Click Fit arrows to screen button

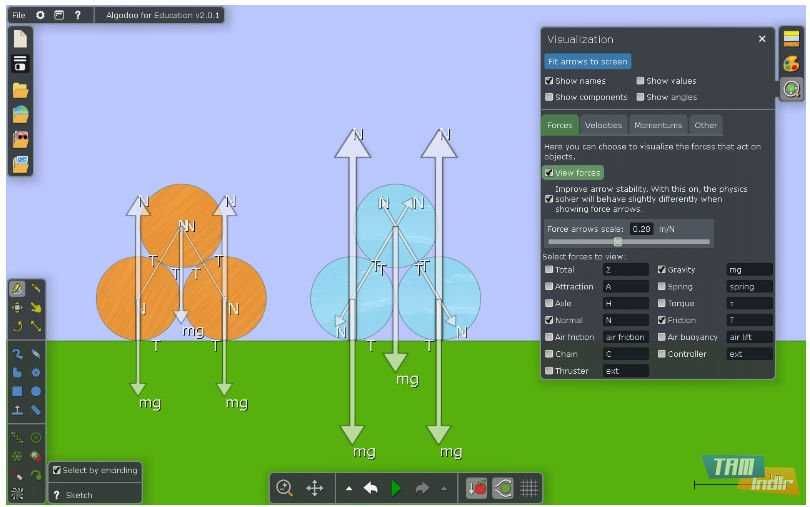[587, 61]
